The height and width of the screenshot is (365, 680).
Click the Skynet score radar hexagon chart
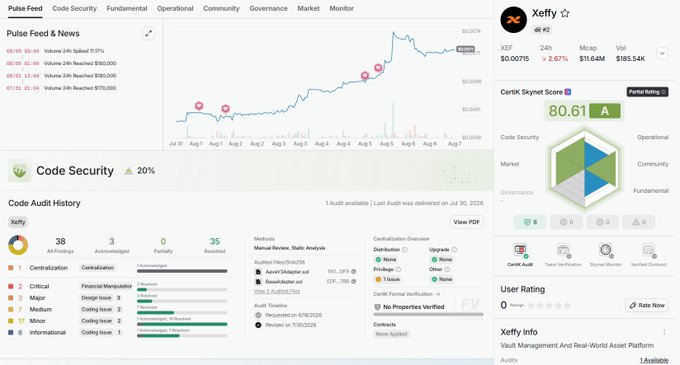[x=585, y=168]
